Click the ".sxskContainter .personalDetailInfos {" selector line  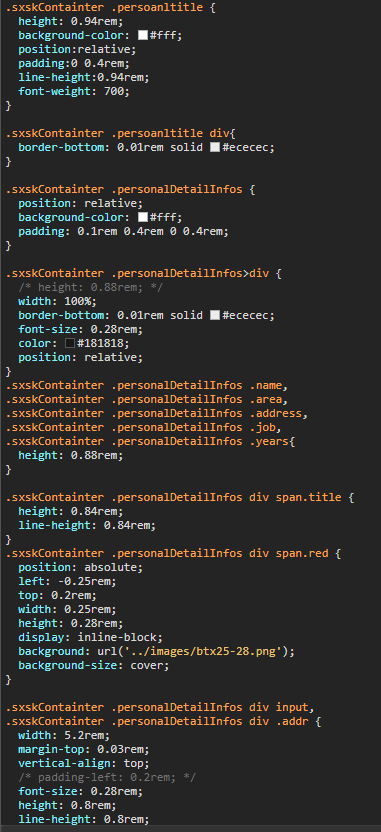tap(130, 189)
